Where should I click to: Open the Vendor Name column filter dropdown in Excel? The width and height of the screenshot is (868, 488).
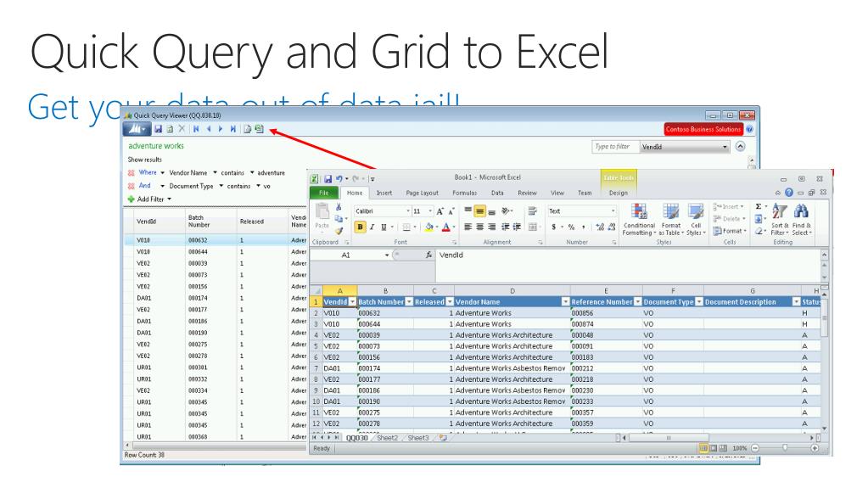(x=565, y=302)
